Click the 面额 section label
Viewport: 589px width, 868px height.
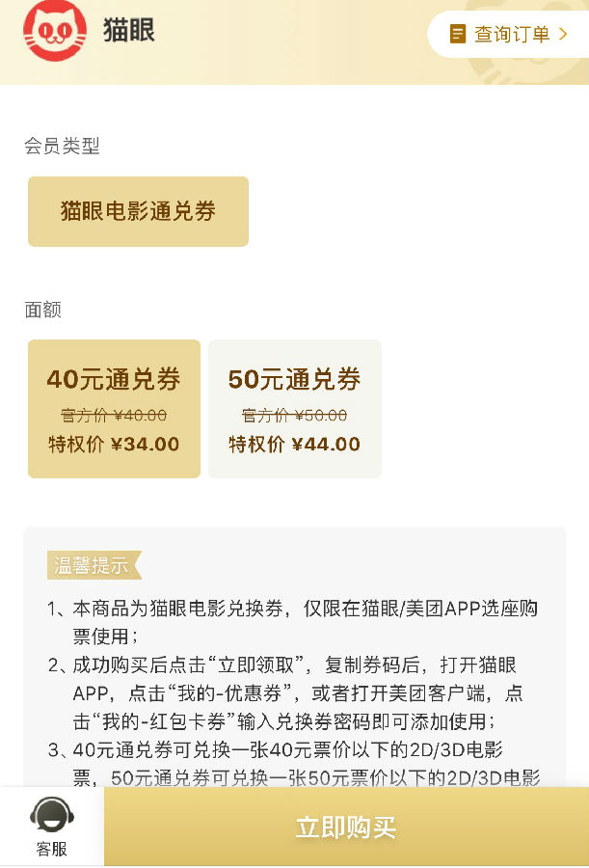tap(42, 310)
